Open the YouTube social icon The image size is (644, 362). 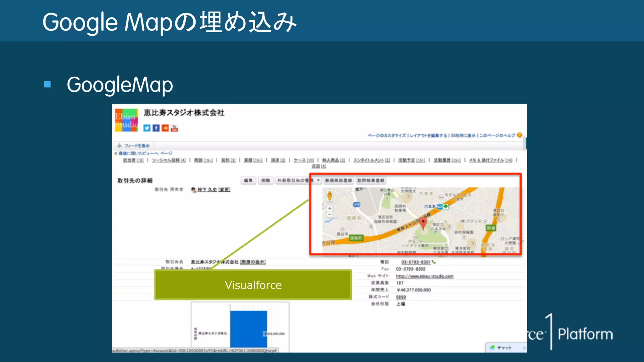pyautogui.click(x=174, y=128)
